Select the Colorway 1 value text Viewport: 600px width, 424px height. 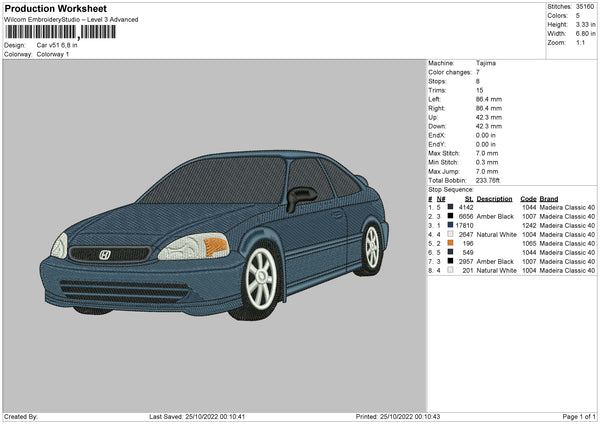[x=53, y=53]
